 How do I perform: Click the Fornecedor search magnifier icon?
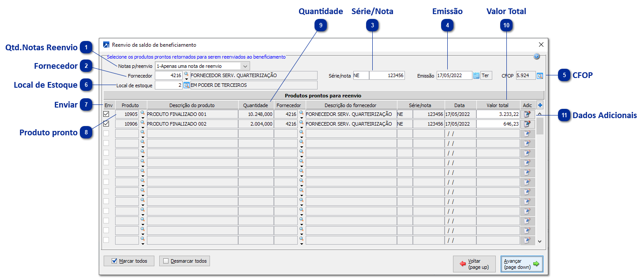click(186, 74)
